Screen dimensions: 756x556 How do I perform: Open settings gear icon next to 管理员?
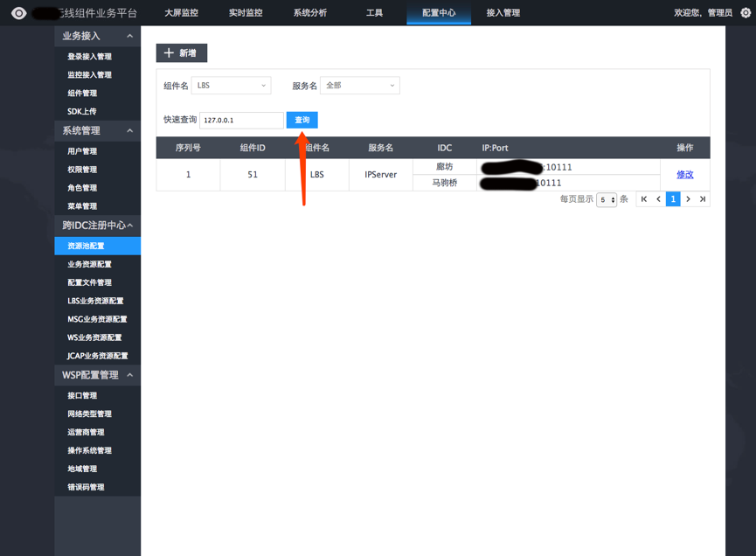pyautogui.click(x=746, y=13)
